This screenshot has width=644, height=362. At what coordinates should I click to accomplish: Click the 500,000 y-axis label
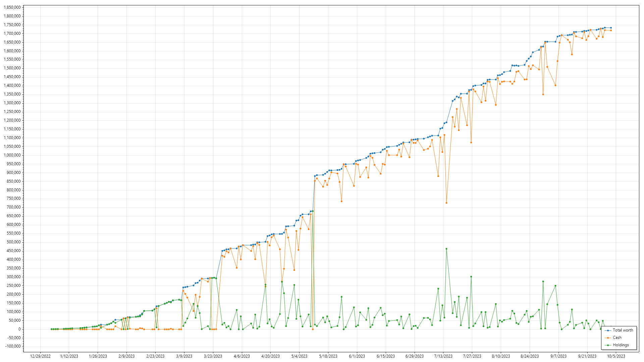click(x=13, y=242)
